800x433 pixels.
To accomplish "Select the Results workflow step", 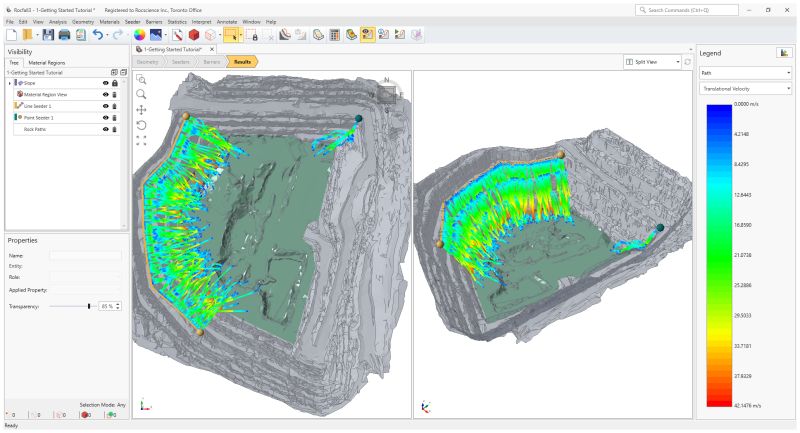I will [242, 62].
